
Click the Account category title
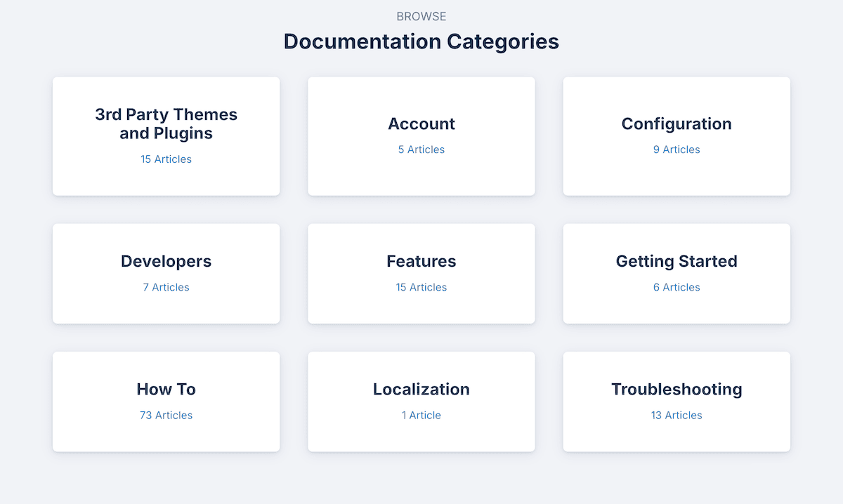click(421, 124)
